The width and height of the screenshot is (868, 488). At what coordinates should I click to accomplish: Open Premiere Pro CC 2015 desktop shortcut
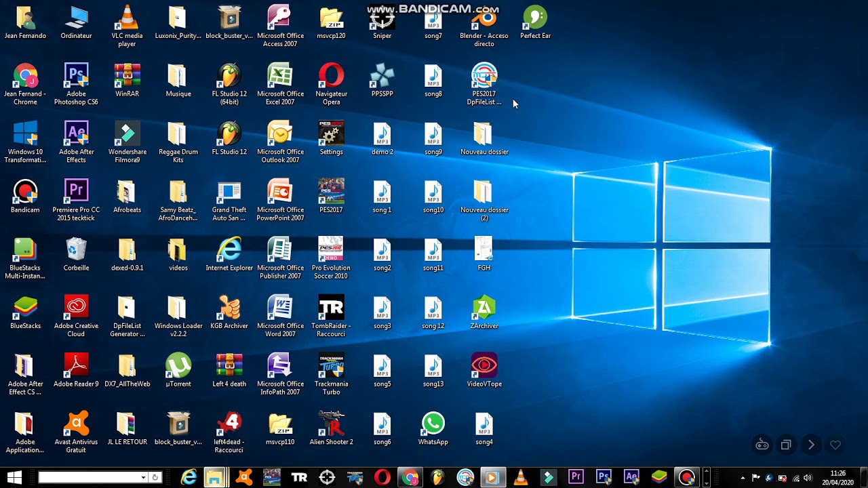[76, 201]
